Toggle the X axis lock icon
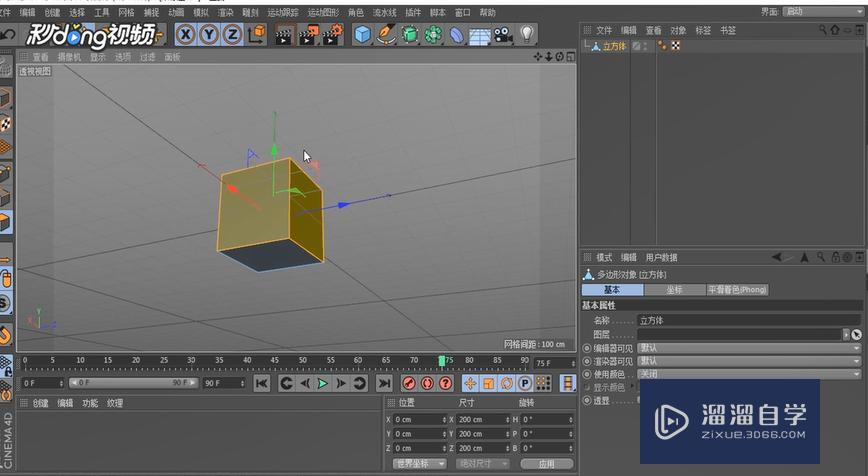This screenshot has width=868, height=476. 185,35
